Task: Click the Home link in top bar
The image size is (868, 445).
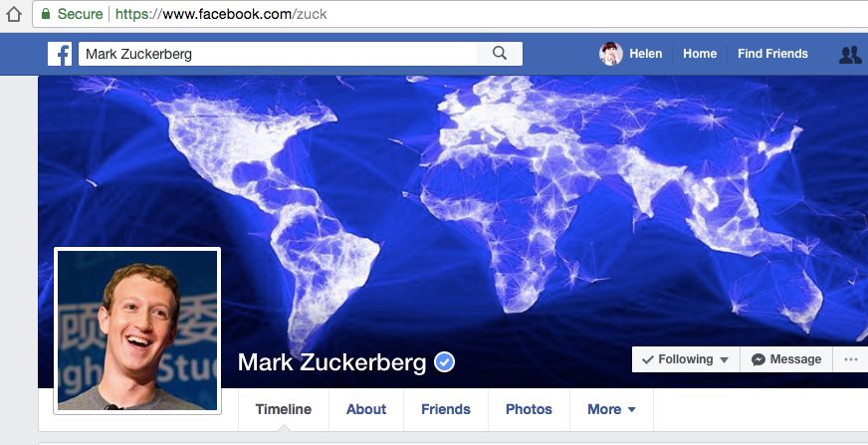Action: (x=700, y=54)
